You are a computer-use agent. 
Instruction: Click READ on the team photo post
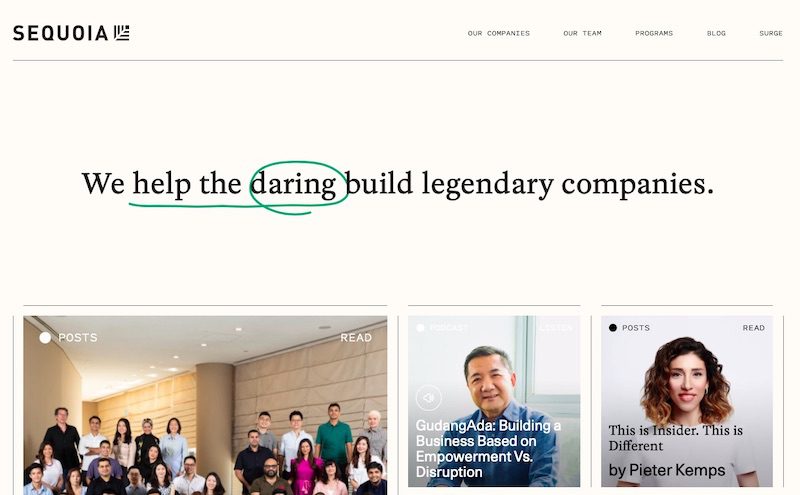click(x=356, y=337)
